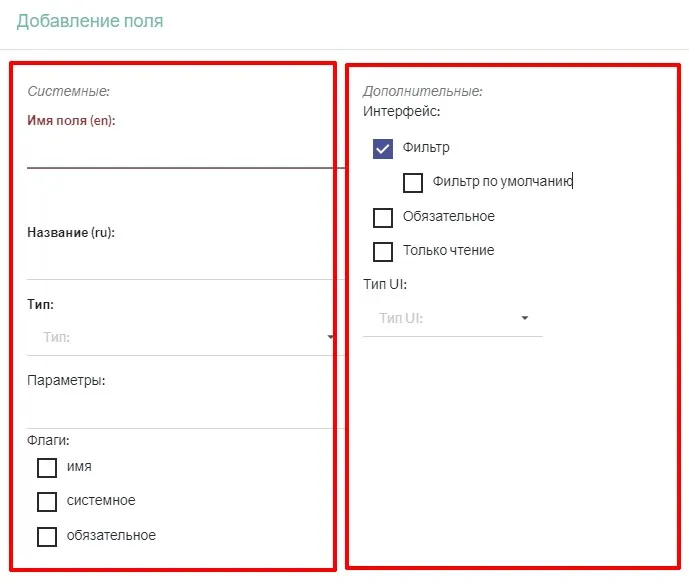The height and width of the screenshot is (586, 689).
Task: Click the Системные section heading
Action: coord(68,92)
